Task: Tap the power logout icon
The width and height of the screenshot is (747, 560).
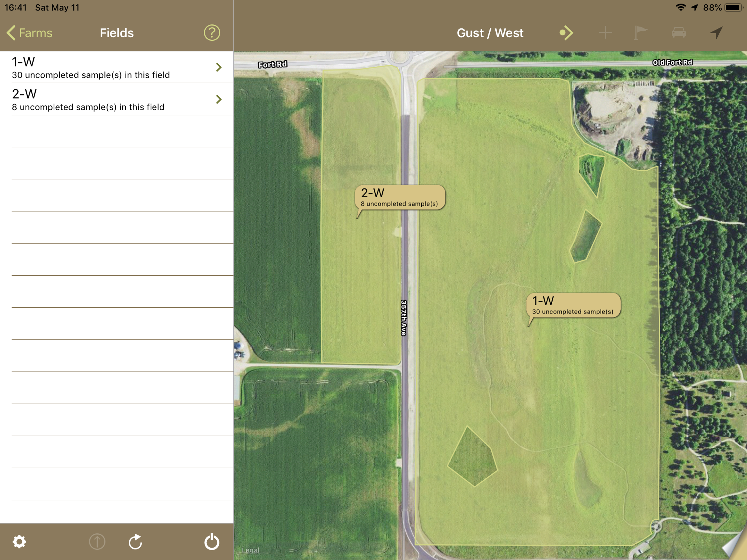Action: click(x=212, y=541)
